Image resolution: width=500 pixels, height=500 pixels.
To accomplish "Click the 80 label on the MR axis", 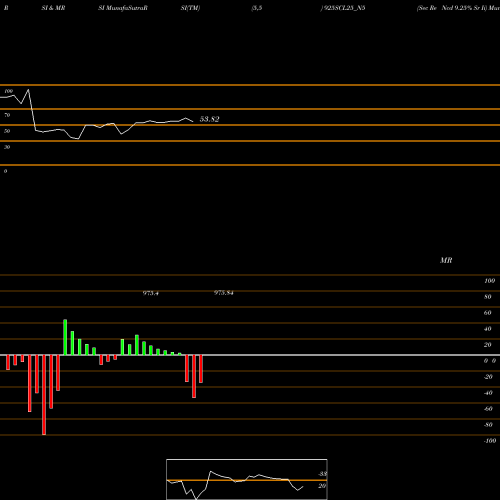I will pos(488,297).
